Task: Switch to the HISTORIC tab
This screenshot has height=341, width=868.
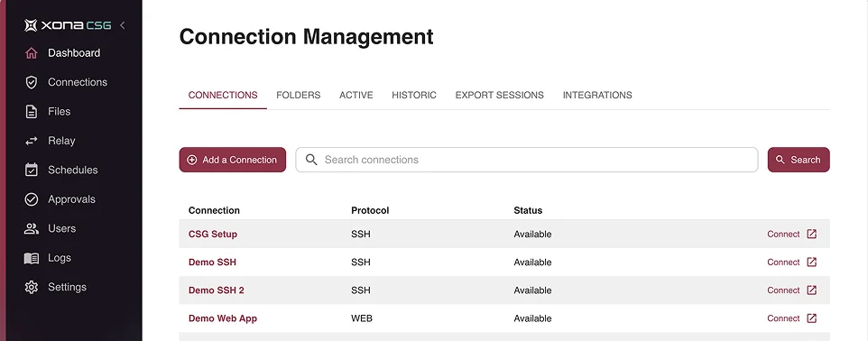Action: click(414, 96)
